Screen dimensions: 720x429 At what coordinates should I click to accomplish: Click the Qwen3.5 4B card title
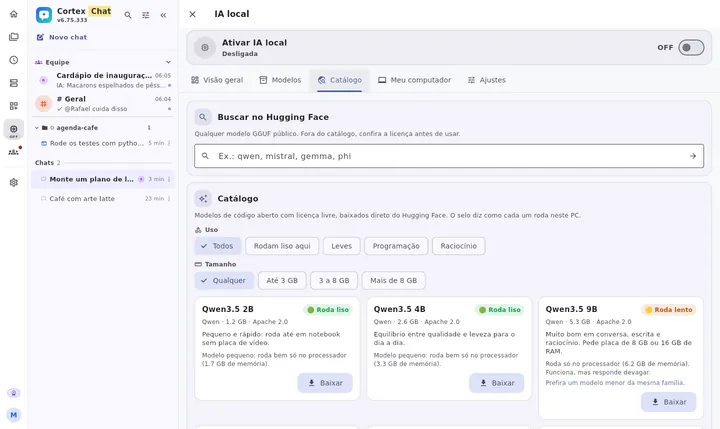(x=399, y=309)
